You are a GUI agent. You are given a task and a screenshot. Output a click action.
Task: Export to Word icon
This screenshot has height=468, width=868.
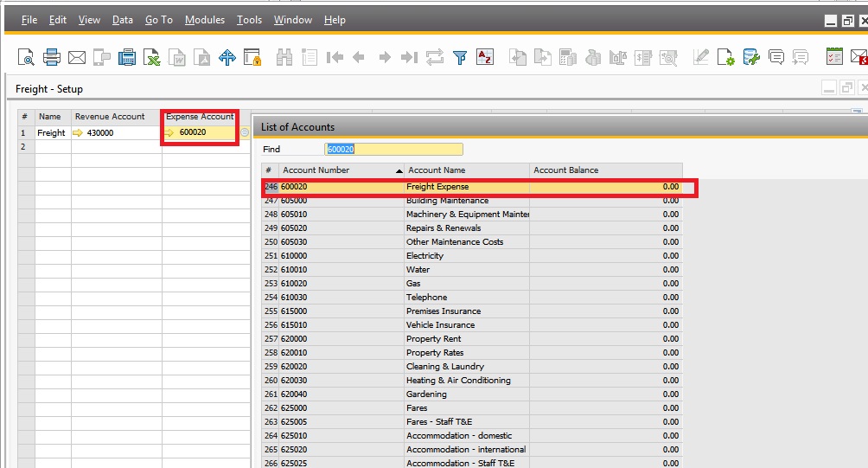[177, 57]
